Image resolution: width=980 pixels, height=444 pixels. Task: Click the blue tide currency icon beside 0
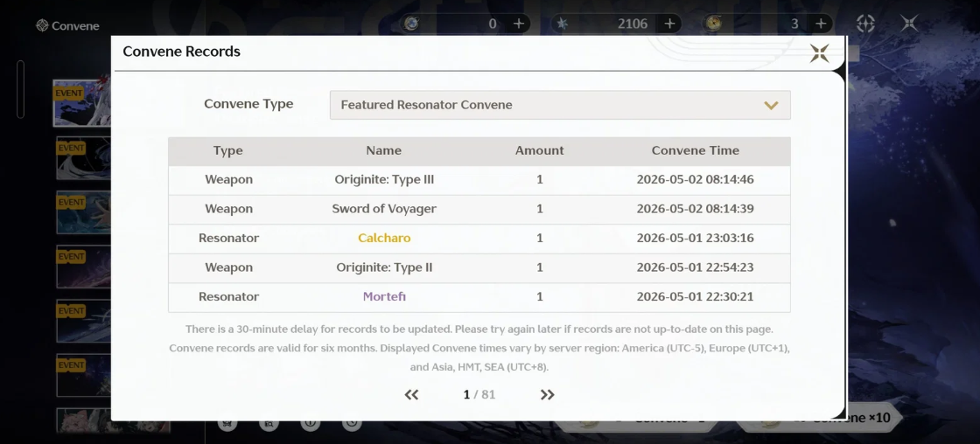[x=411, y=24]
